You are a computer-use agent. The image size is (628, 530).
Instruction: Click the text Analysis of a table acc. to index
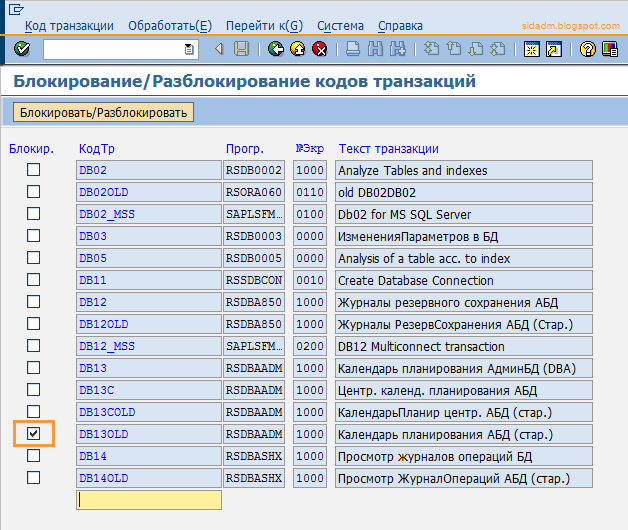[424, 258]
